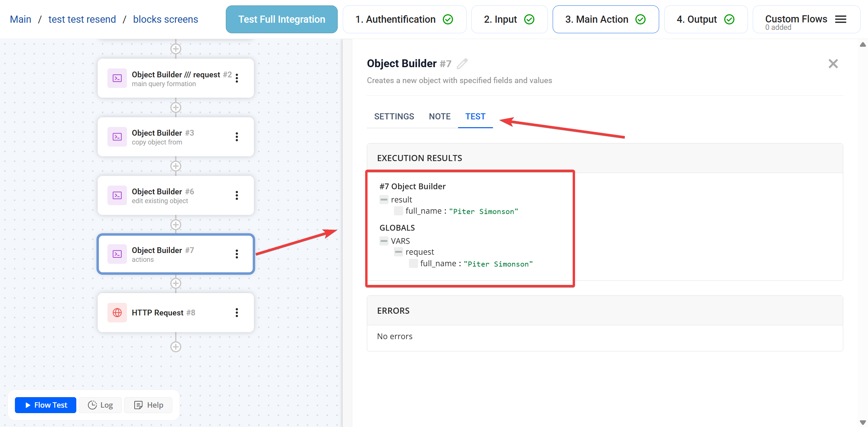
Task: Click plus connector below HTTP Request block
Action: click(176, 347)
